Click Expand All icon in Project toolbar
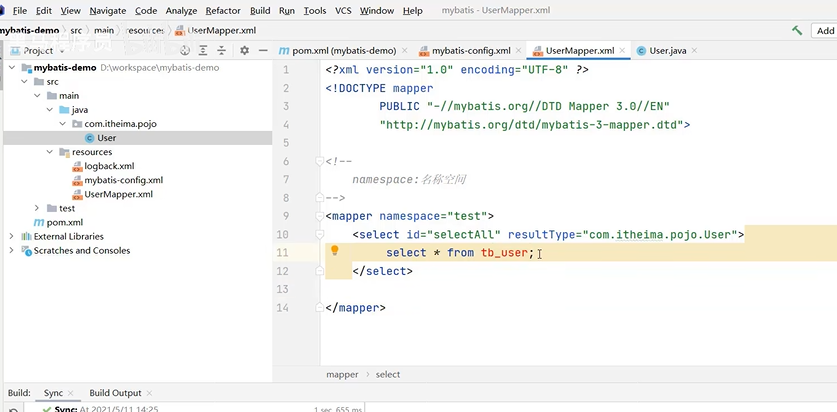Viewport: 837px width, 412px height. click(202, 50)
